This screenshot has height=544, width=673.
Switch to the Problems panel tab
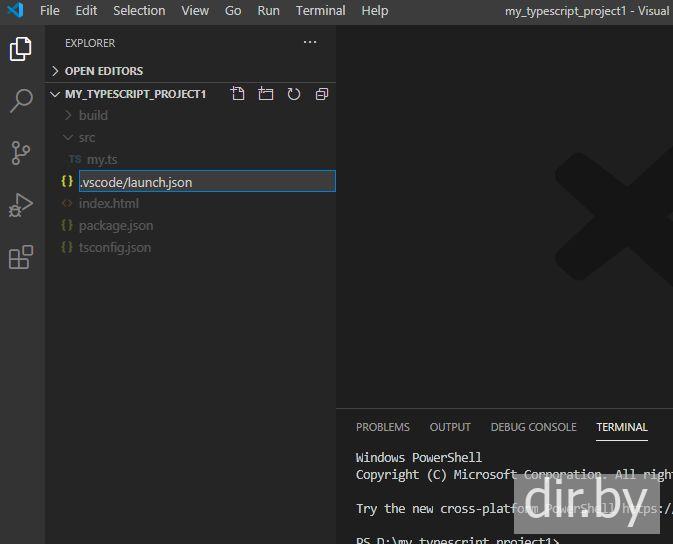(382, 427)
